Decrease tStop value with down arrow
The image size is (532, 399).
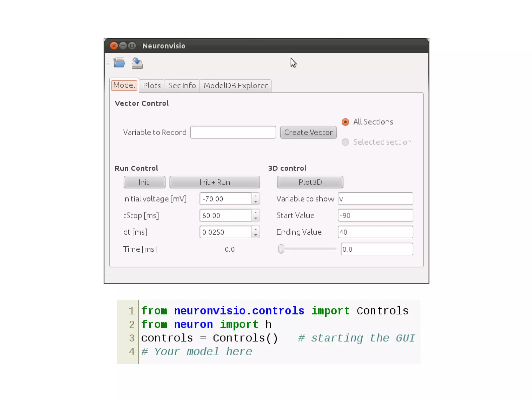point(256,218)
